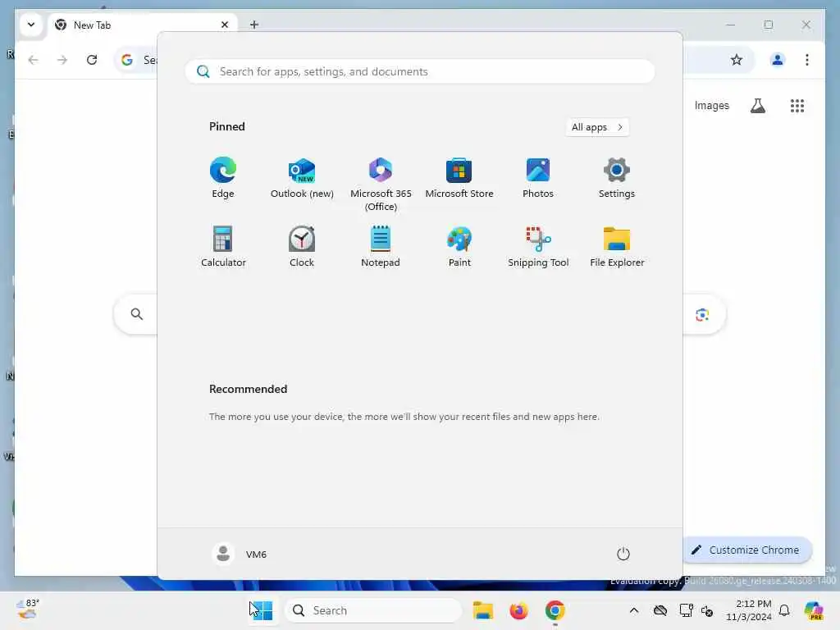
Task: Open Microsoft Store from Start menu
Action: (459, 178)
